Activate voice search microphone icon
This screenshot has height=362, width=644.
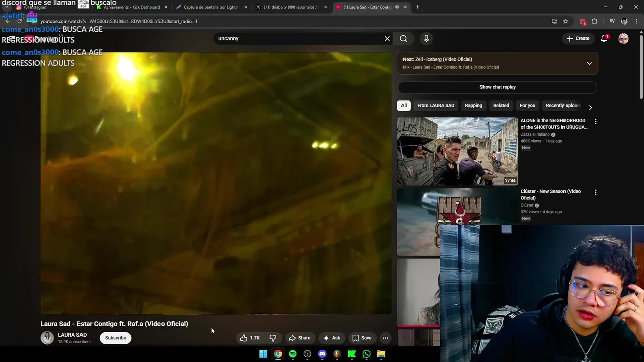tap(426, 38)
